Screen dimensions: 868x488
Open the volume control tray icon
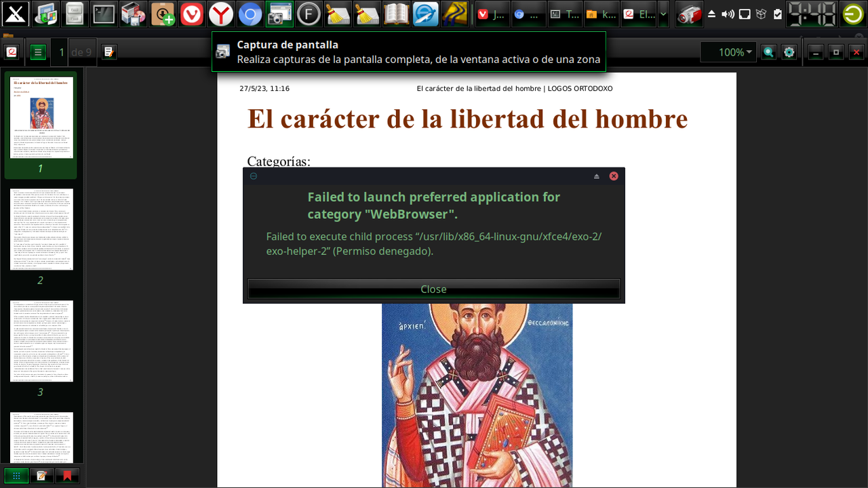728,14
